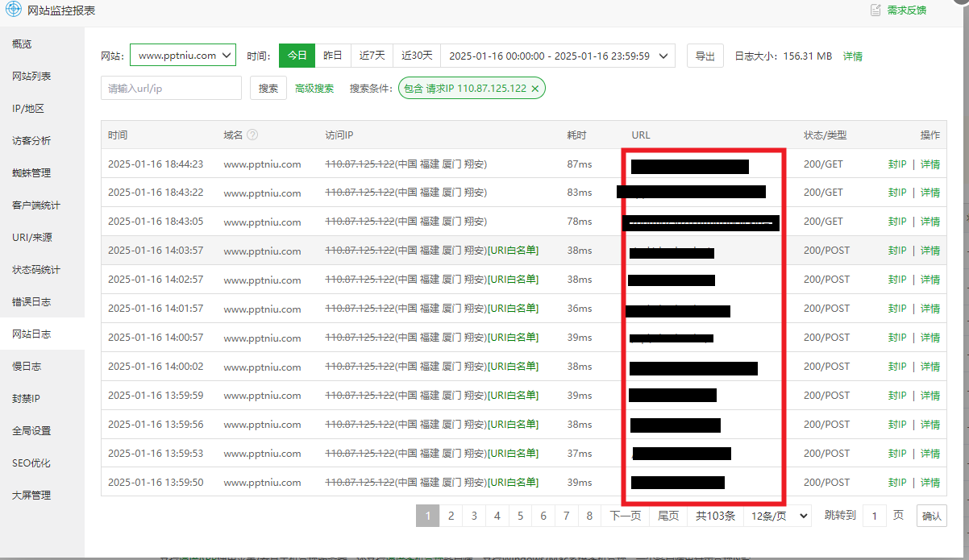The width and height of the screenshot is (969, 560).
Task: Click the 搜索 search button
Action: (x=268, y=88)
